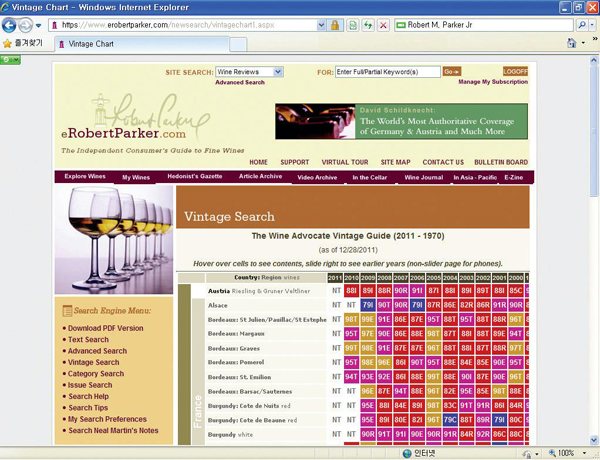600x460 pixels.
Task: Expand the address bar history dropdown
Action: [321, 25]
